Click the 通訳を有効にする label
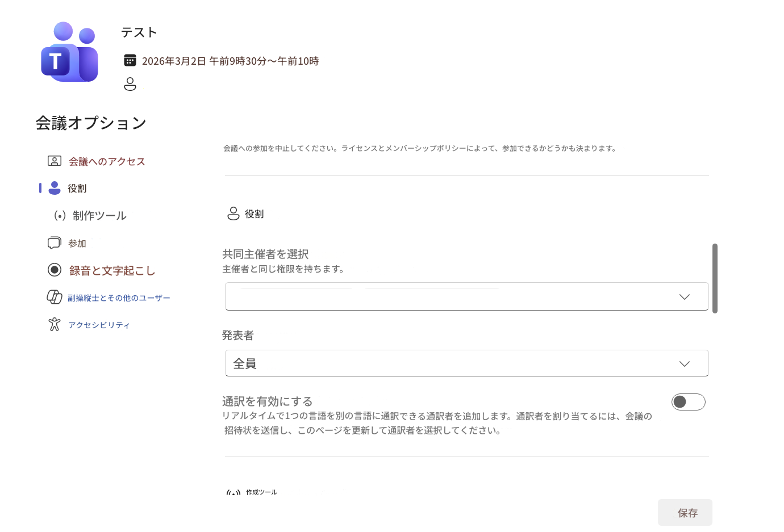Screen dimensions: 784x532 point(268,401)
